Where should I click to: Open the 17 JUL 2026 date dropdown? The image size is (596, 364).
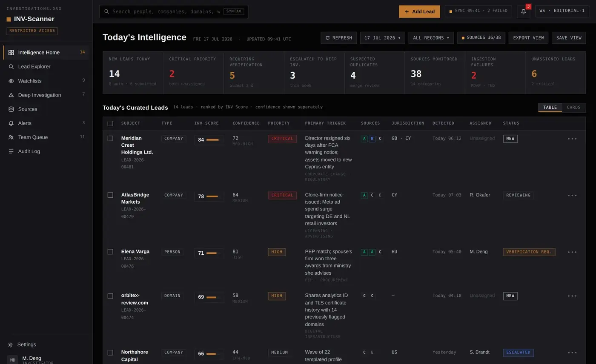tap(382, 38)
